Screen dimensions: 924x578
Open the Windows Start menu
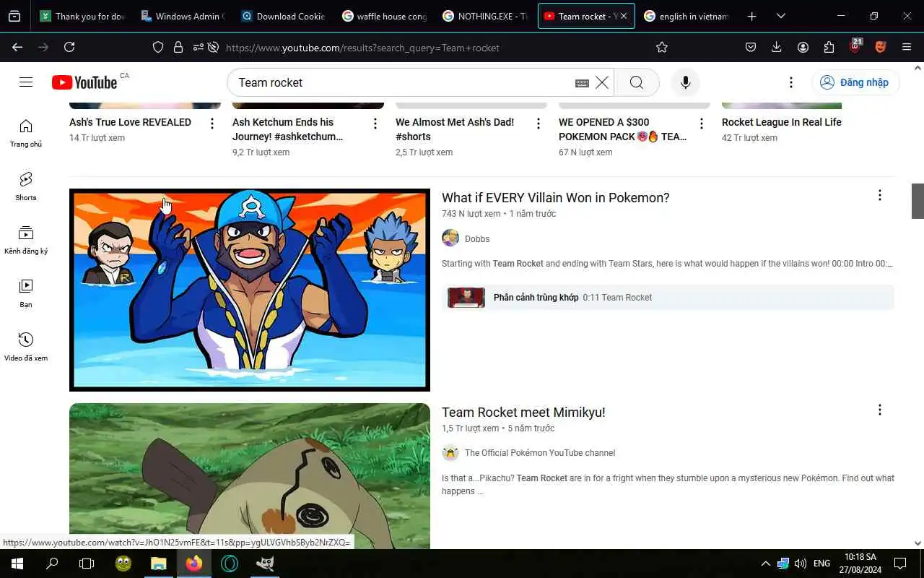[x=17, y=564]
